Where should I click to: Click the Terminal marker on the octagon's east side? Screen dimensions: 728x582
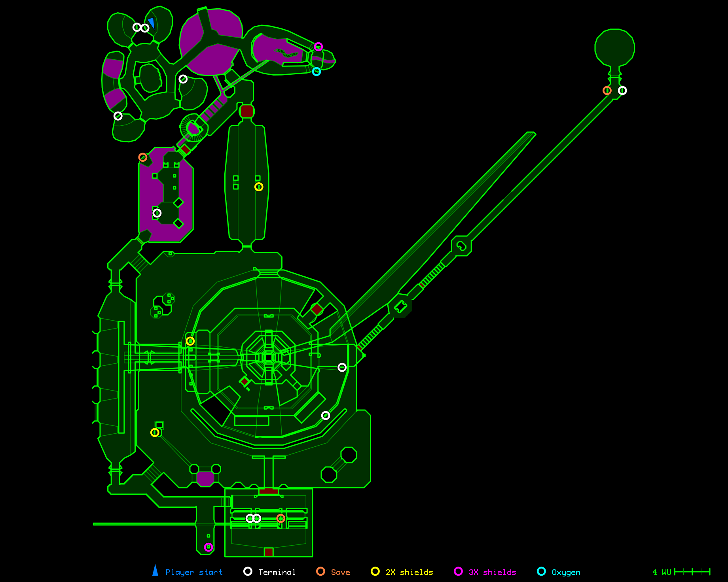tap(342, 367)
